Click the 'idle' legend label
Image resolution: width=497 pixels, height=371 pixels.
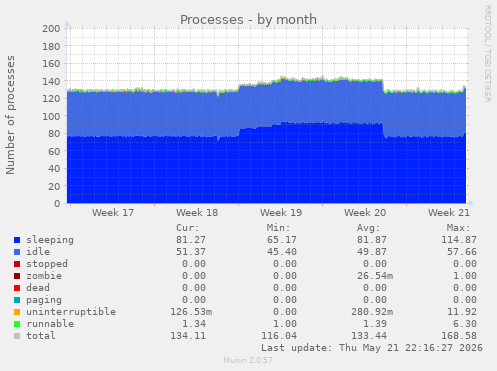point(38,252)
